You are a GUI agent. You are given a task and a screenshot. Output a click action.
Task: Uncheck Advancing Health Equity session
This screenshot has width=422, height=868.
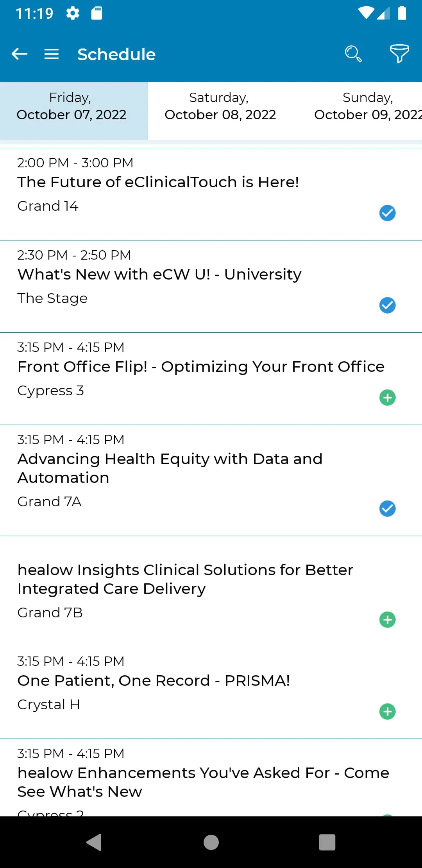(x=387, y=509)
